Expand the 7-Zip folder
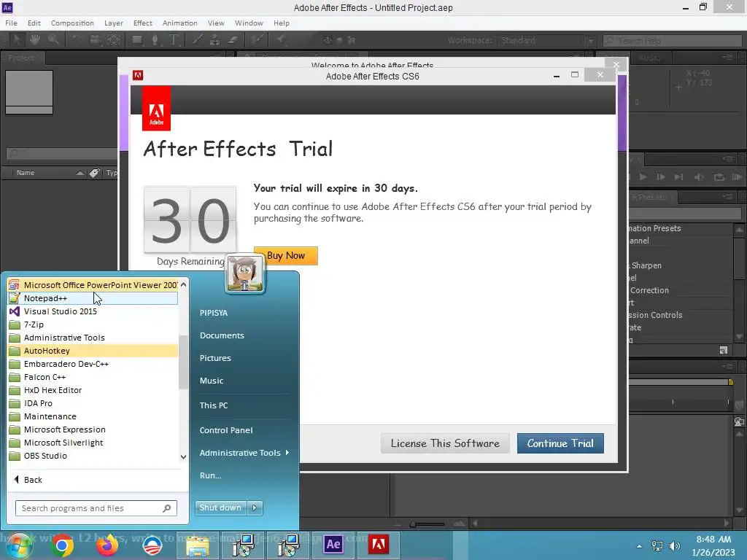747x560 pixels. pyautogui.click(x=93, y=324)
